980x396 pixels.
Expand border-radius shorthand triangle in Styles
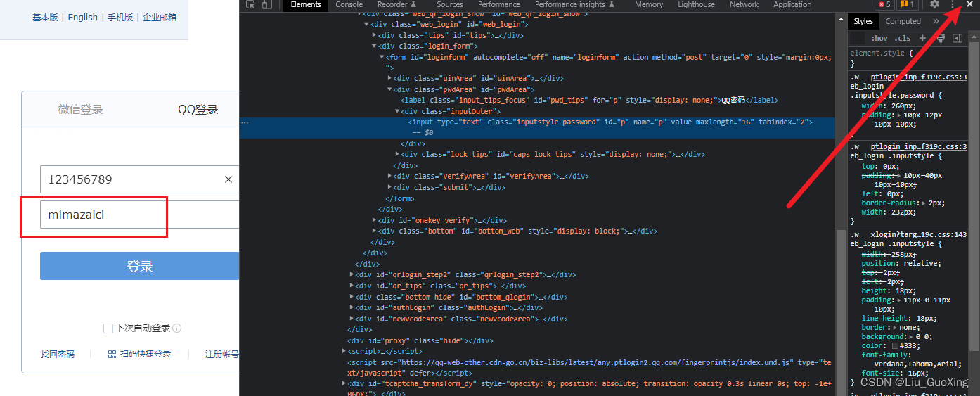tap(923, 203)
